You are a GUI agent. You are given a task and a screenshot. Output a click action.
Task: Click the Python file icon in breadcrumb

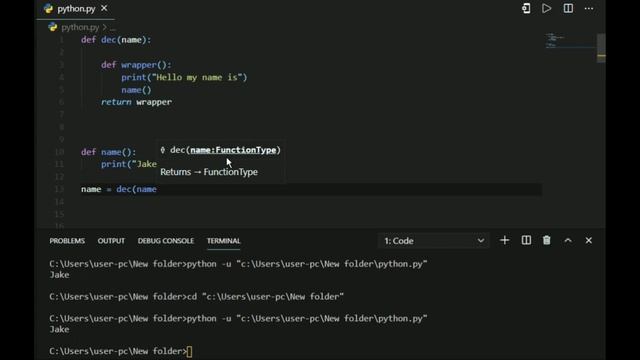pos(53,27)
